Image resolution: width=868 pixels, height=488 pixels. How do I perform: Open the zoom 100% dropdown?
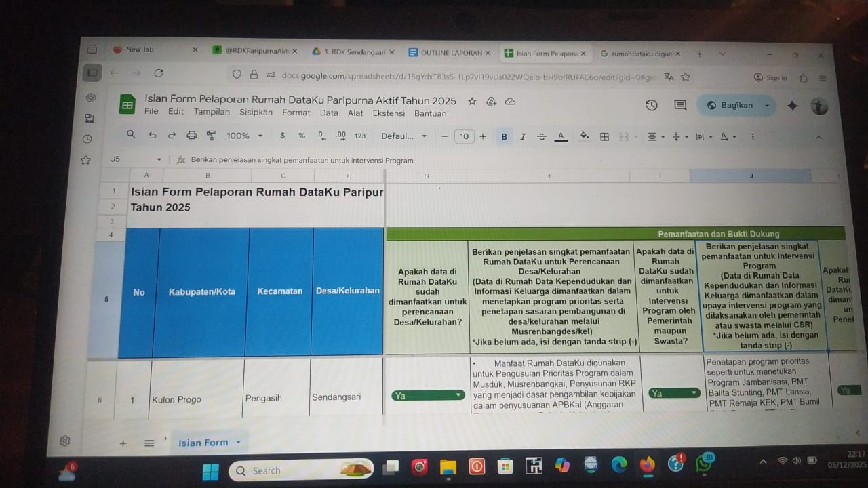pyautogui.click(x=244, y=136)
